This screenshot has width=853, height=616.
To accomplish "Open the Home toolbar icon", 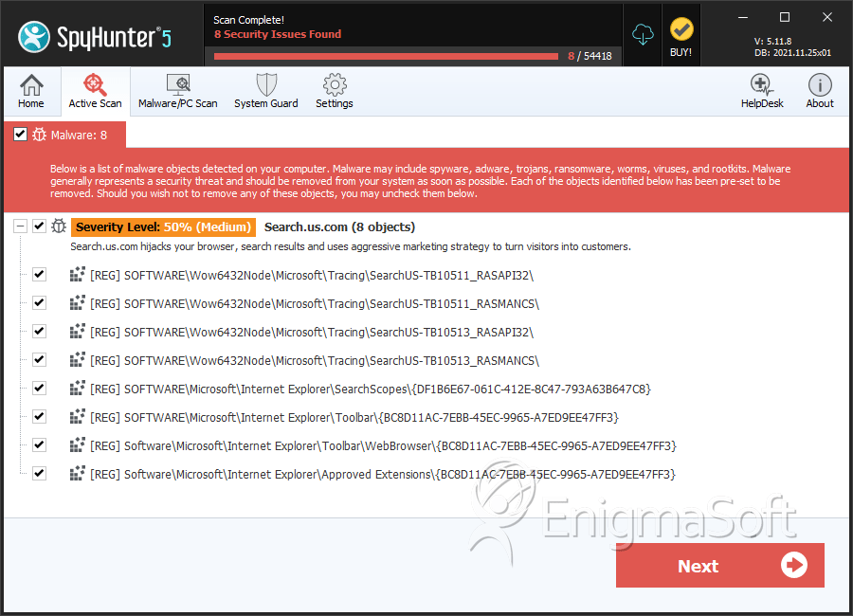I will tap(31, 91).
